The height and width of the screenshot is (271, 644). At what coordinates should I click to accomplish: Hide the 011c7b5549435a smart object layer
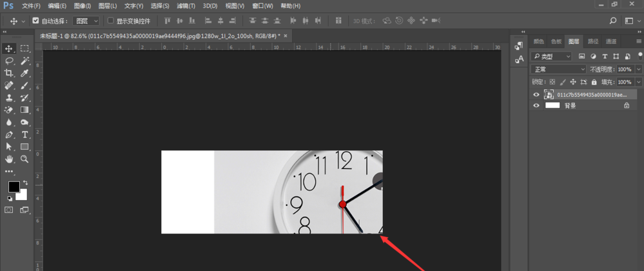(536, 95)
